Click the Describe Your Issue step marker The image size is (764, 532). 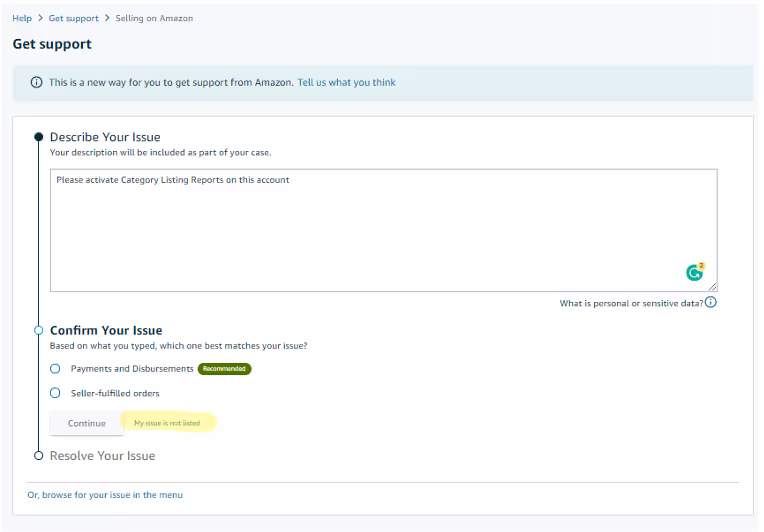(x=38, y=137)
